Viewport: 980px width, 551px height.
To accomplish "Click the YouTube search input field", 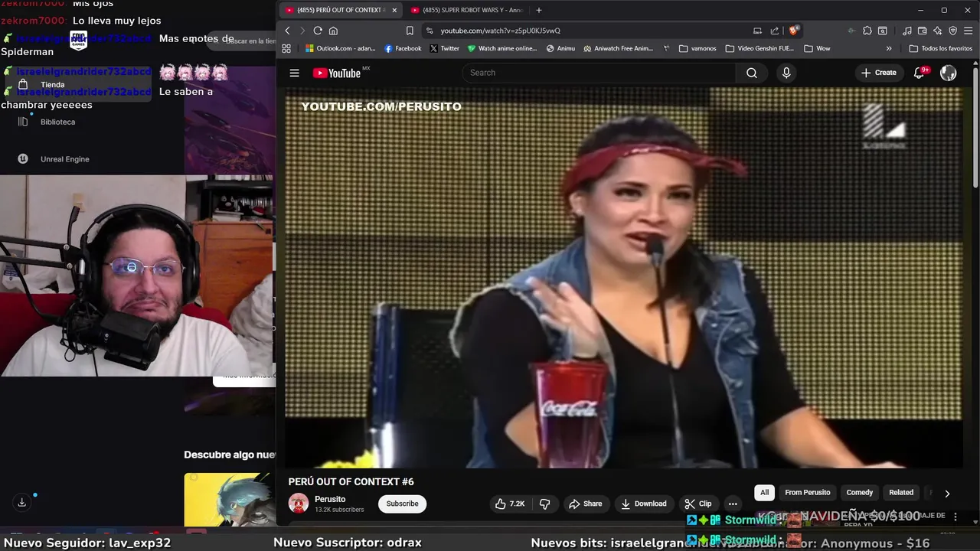I will click(x=599, y=73).
